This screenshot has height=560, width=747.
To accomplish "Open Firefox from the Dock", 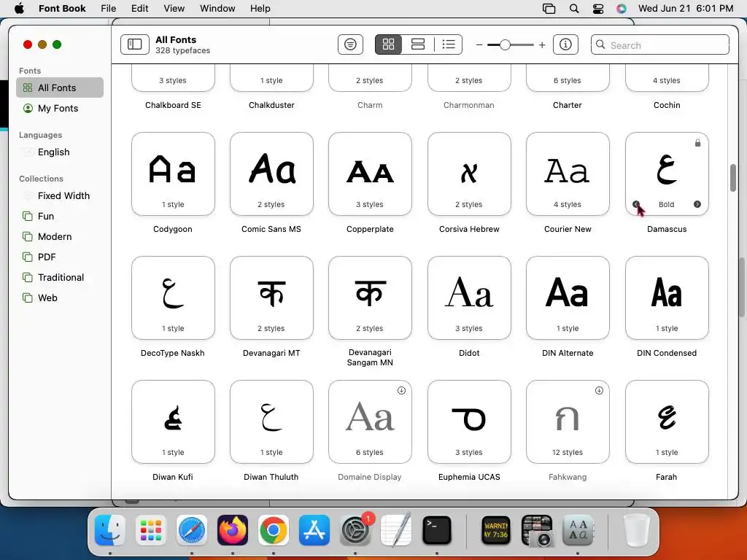I will tap(233, 531).
